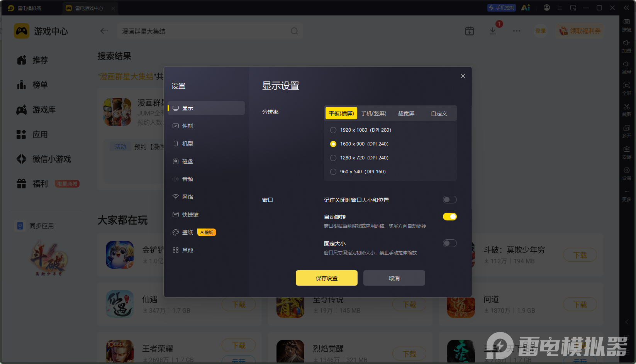Image resolution: width=636 pixels, height=364 pixels.
Task: Switch to the 自定义 custom resolution tab
Action: 439,113
